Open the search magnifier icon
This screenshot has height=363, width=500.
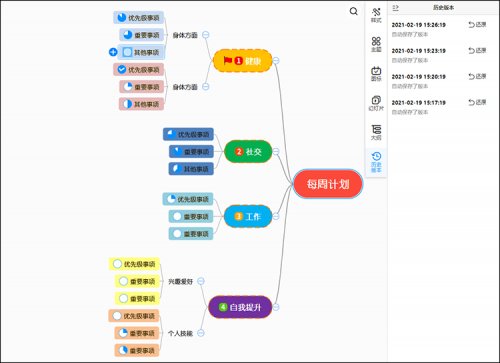pos(354,11)
